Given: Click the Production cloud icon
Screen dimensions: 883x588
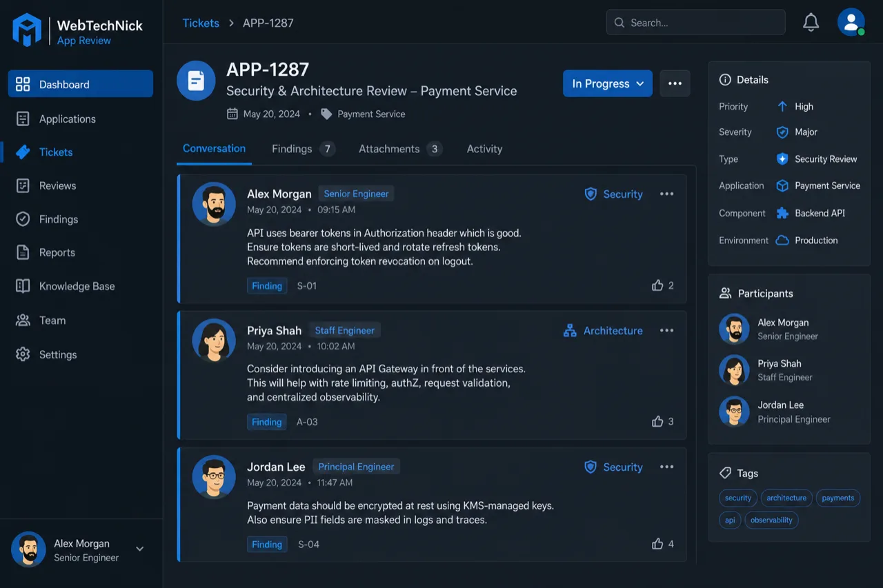Looking at the screenshot, I should pos(782,240).
